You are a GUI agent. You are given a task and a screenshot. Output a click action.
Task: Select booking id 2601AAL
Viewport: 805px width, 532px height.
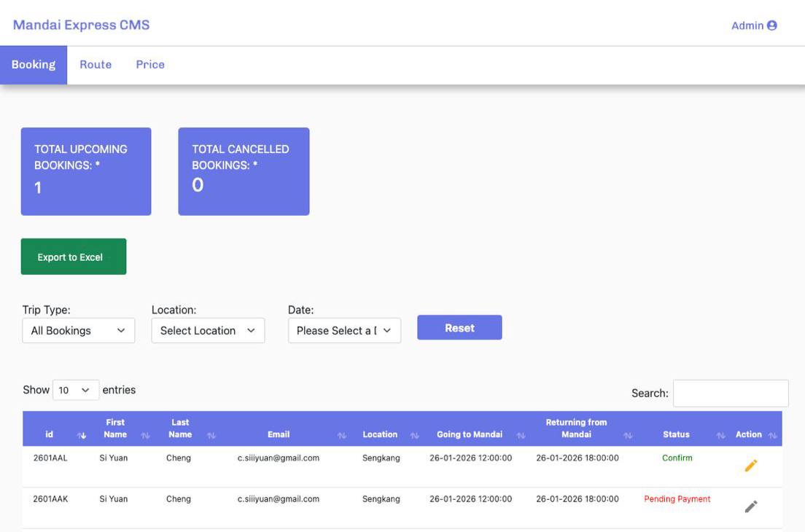50,458
